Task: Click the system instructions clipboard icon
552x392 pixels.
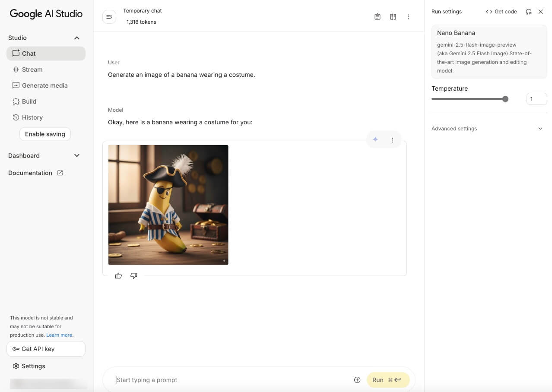Action: pyautogui.click(x=378, y=17)
